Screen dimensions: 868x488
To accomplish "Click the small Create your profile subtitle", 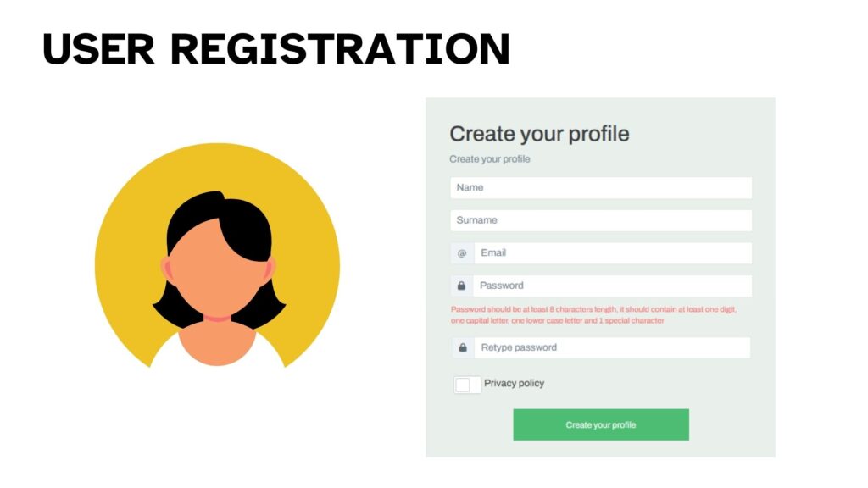I will tap(490, 159).
